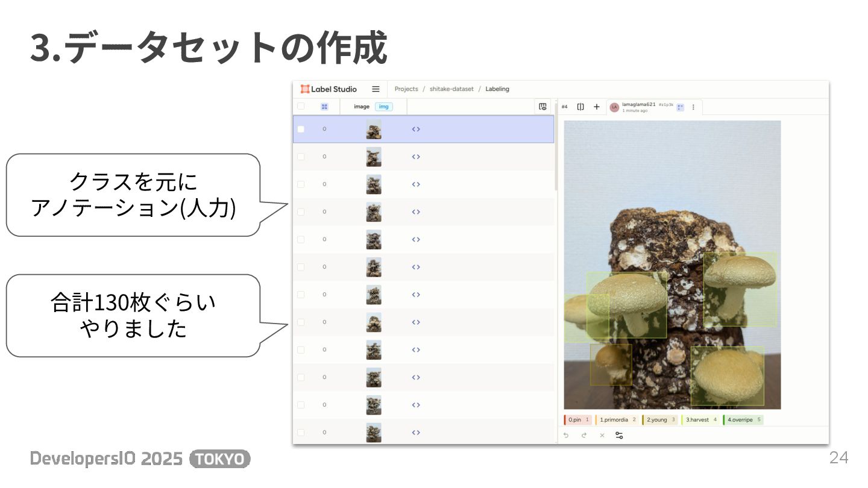Choose the 0.pin label
The height and width of the screenshot is (488, 868).
[x=578, y=420]
